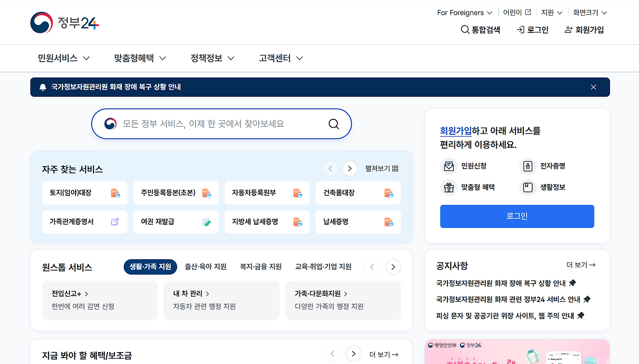Click the document icon on 토지(임야)대장

(x=115, y=193)
